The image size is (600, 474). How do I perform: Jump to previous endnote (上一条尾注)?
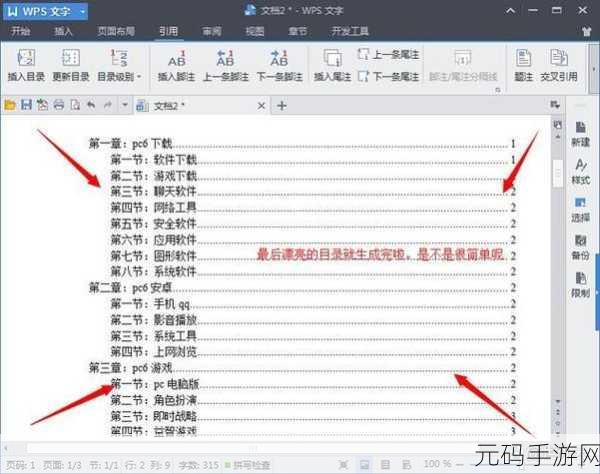tap(388, 54)
